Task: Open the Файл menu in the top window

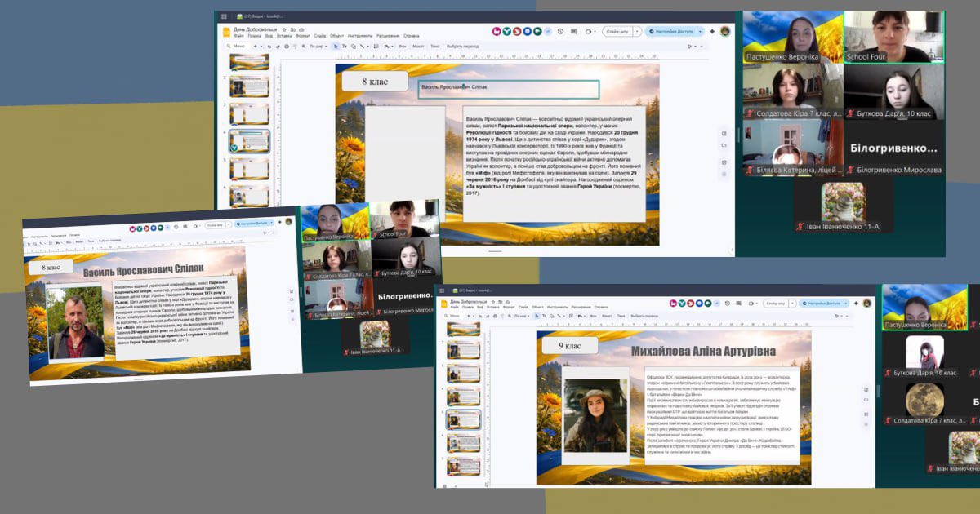Action: tap(238, 36)
